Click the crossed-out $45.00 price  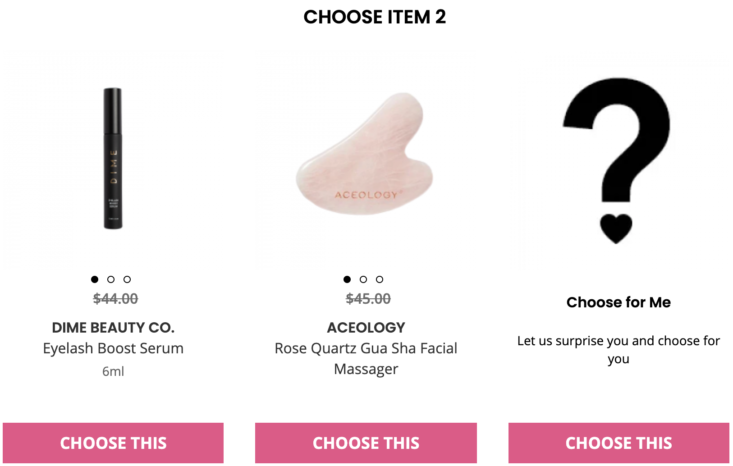tap(368, 299)
